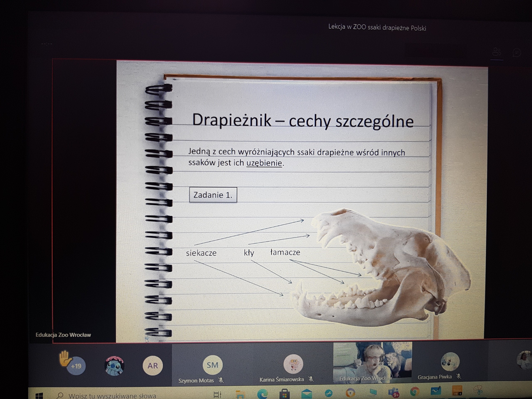This screenshot has height=399, width=532.
Task: Open the Windows Start menu
Action: point(39,395)
